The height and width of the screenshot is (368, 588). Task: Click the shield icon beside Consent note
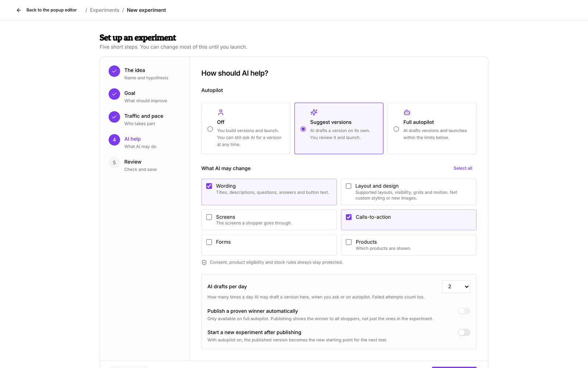tap(204, 262)
